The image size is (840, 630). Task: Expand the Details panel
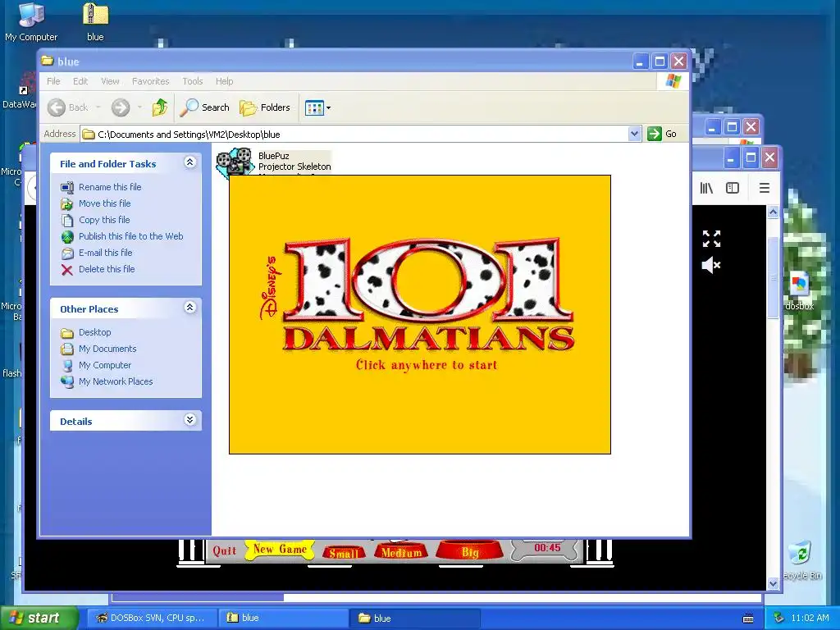click(189, 419)
